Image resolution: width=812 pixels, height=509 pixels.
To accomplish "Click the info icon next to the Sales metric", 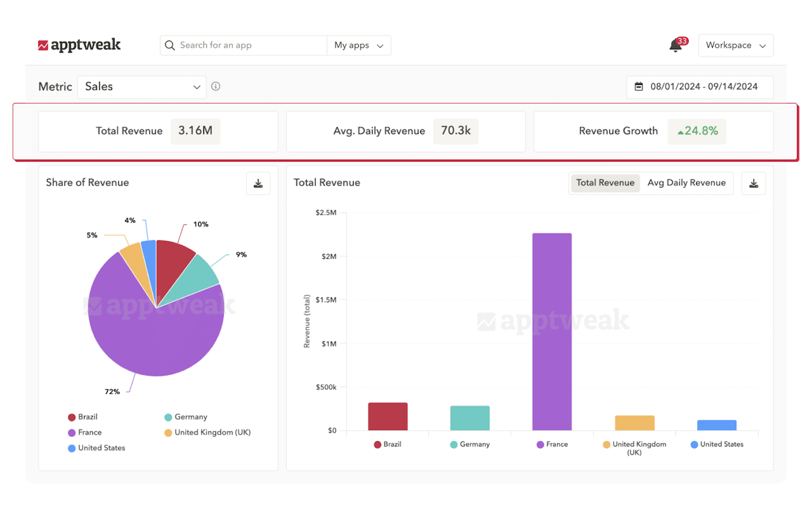I will pos(215,86).
